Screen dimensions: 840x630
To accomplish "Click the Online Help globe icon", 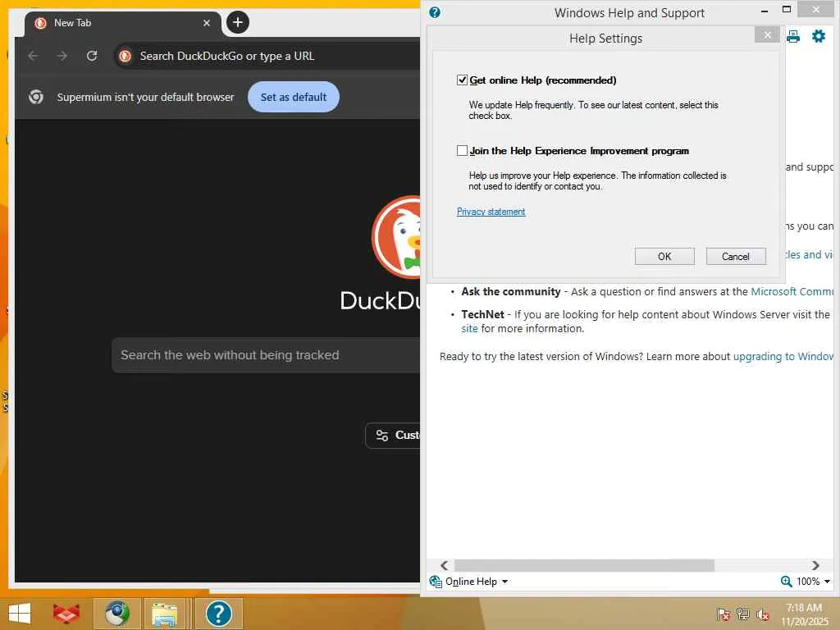I will point(436,582).
